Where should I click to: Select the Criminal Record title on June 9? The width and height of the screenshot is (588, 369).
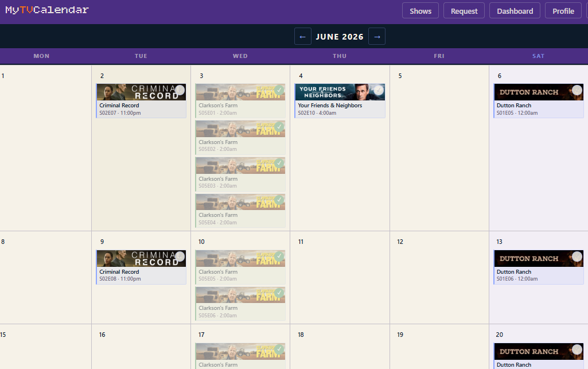point(119,272)
